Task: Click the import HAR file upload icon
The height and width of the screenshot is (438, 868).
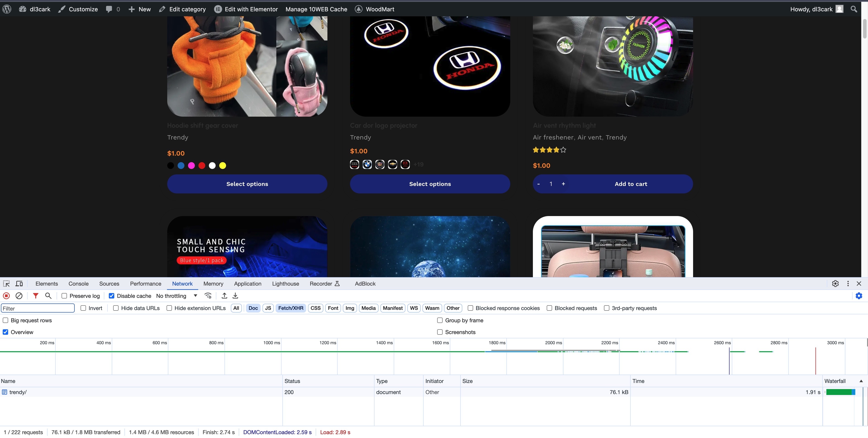Action: (x=224, y=296)
